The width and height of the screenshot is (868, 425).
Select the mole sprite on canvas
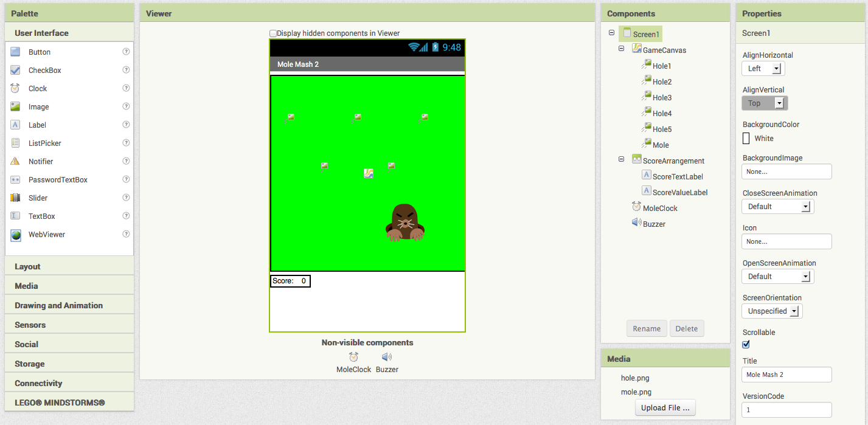[x=404, y=223]
